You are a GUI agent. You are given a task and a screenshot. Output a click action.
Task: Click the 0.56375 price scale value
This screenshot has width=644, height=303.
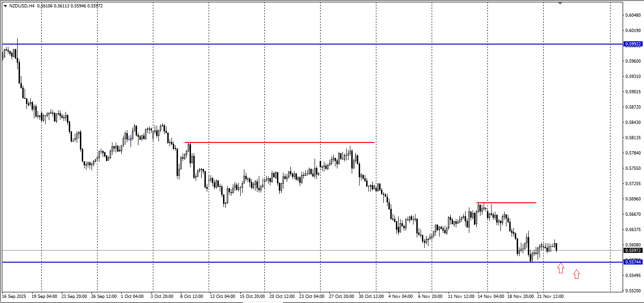(x=633, y=229)
